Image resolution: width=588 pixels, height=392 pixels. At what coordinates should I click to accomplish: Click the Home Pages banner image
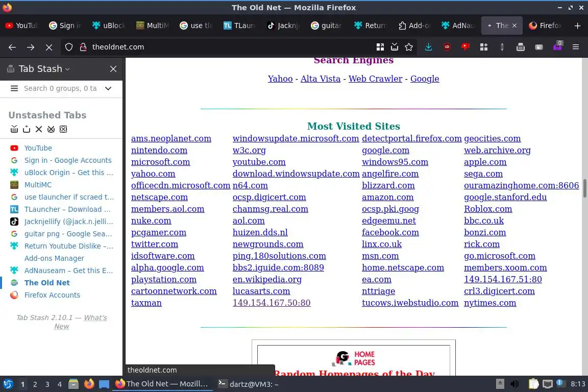pyautogui.click(x=353, y=358)
